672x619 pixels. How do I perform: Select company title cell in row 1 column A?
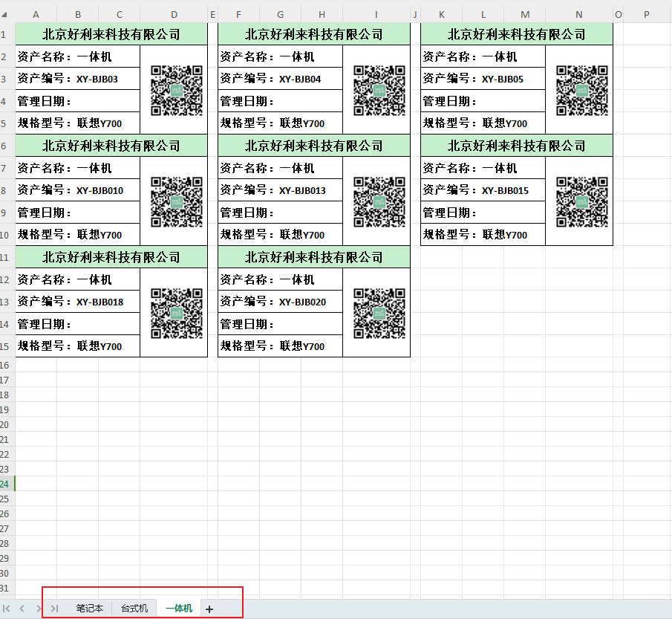pos(111,34)
